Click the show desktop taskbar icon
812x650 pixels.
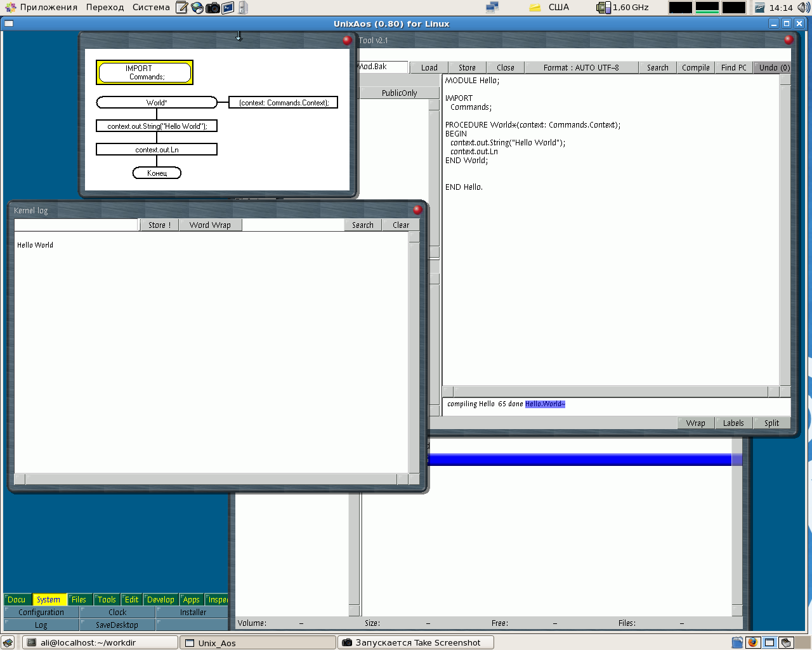pyautogui.click(x=8, y=642)
